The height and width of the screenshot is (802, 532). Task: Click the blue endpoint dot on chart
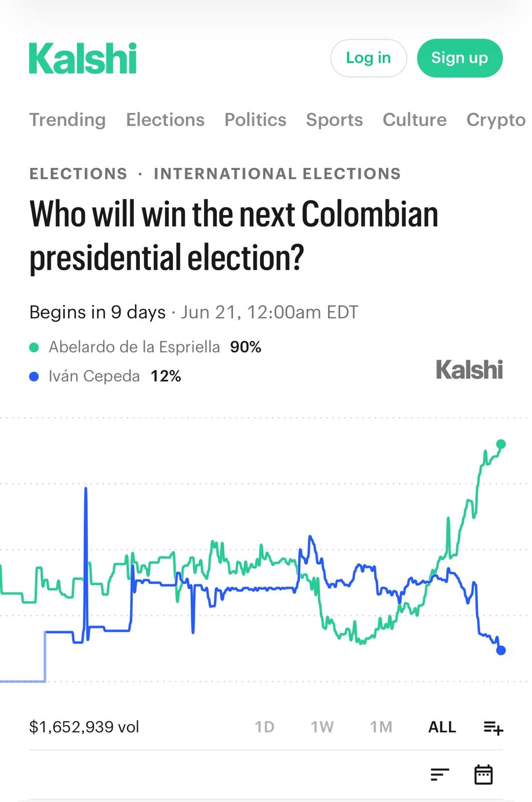coord(501,651)
